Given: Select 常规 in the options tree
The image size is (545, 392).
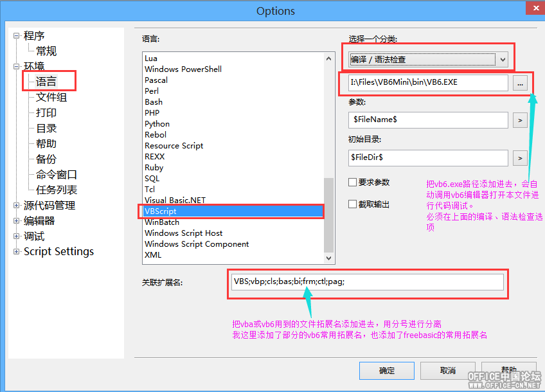Looking at the screenshot, I should [x=46, y=51].
